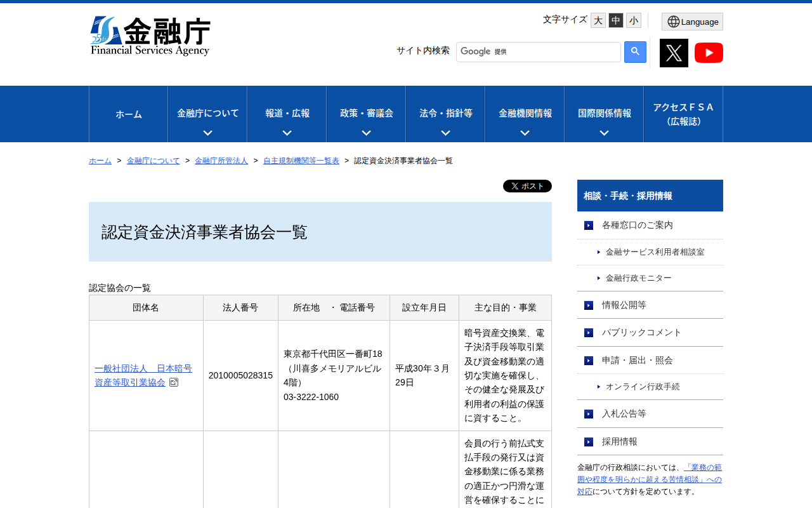This screenshot has height=508, width=812.
Task: Go to the ホーム navigation tab
Action: (129, 114)
